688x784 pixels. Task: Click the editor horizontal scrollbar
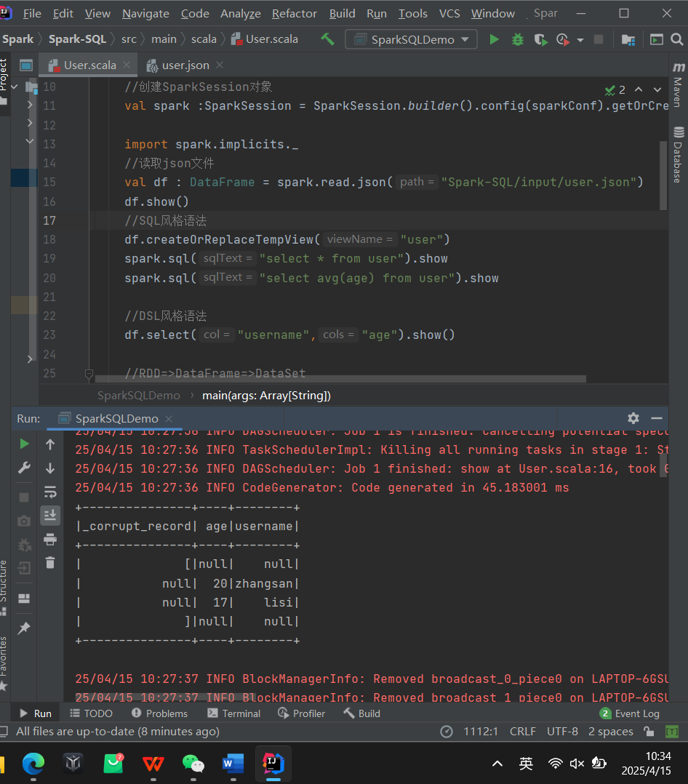tap(340, 379)
